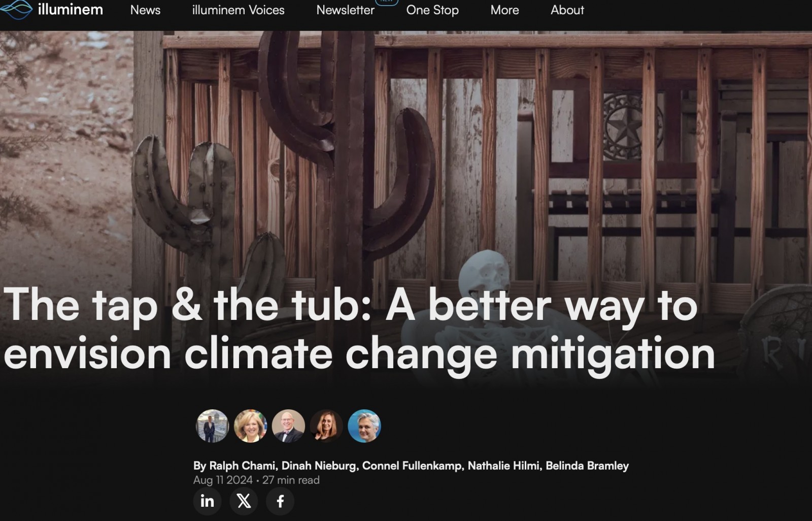812x521 pixels.
Task: Visit author Dinah Nieburg's profile link
Action: point(319,466)
